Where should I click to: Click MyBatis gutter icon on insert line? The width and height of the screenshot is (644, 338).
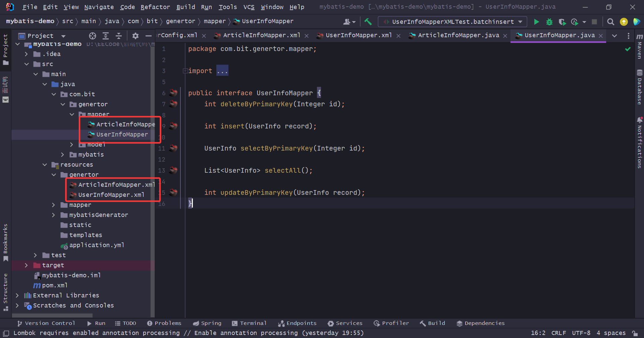pyautogui.click(x=173, y=126)
